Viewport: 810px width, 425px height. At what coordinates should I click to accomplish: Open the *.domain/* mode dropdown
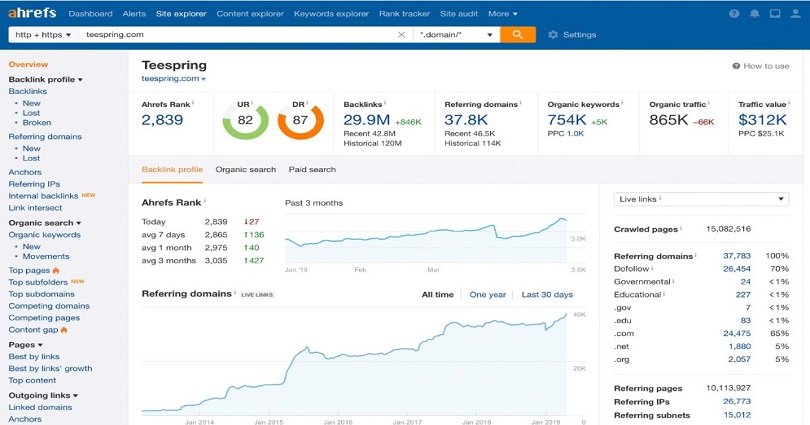point(456,35)
